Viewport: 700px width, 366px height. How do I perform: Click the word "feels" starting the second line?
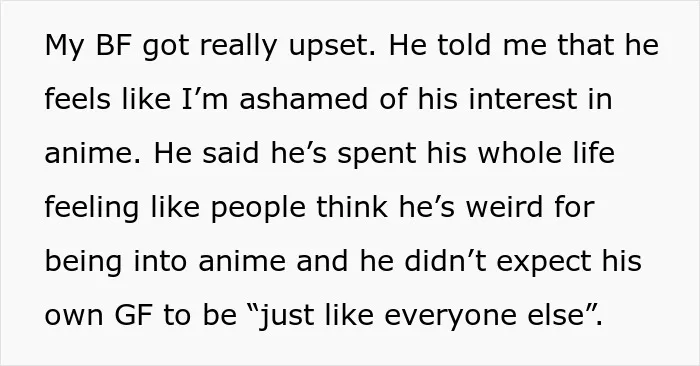78,98
